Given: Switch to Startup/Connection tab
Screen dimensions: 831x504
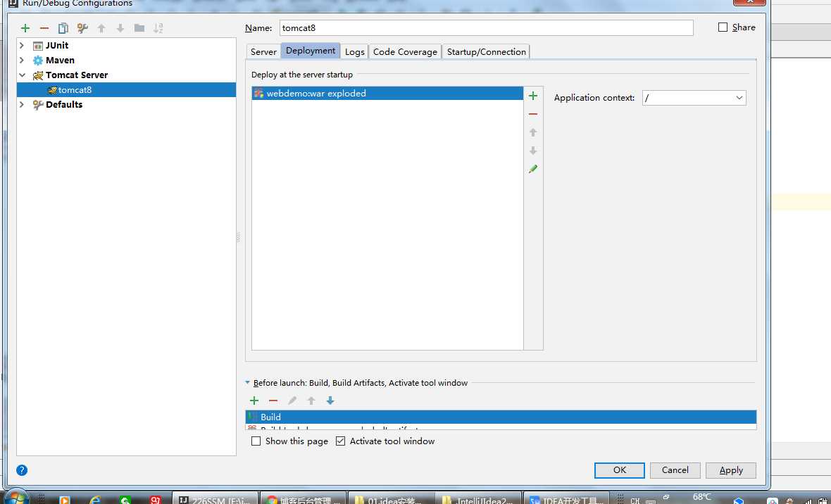Looking at the screenshot, I should pyautogui.click(x=486, y=51).
